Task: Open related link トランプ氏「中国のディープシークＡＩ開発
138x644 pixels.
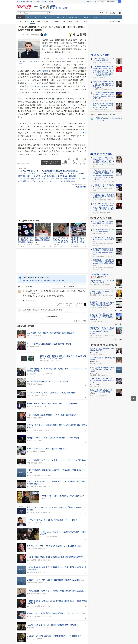Action: pyautogui.click(x=48, y=171)
